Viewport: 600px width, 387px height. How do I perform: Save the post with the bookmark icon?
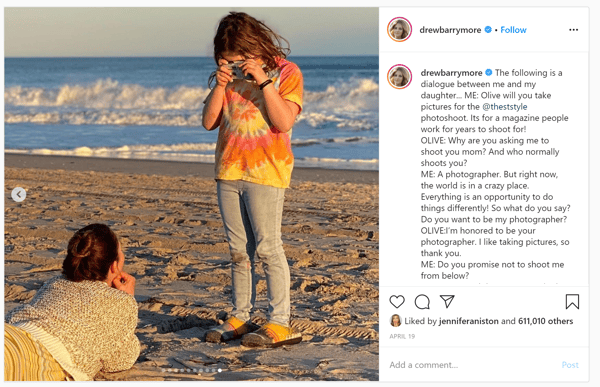coord(572,301)
